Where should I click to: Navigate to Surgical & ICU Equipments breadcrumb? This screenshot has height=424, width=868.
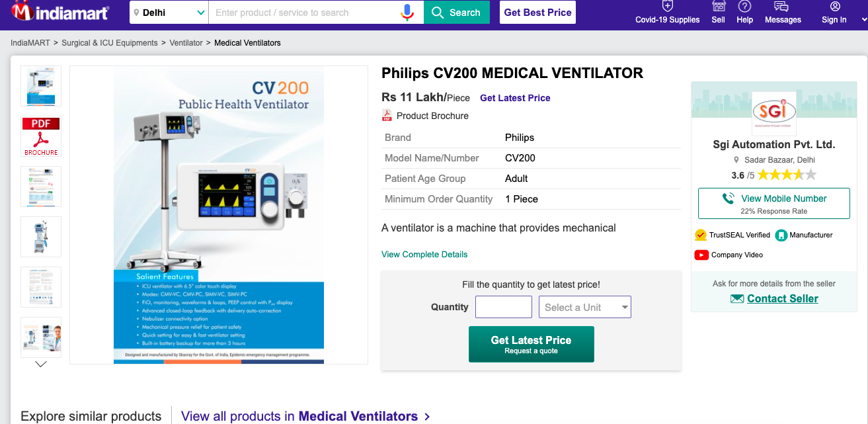(x=110, y=43)
